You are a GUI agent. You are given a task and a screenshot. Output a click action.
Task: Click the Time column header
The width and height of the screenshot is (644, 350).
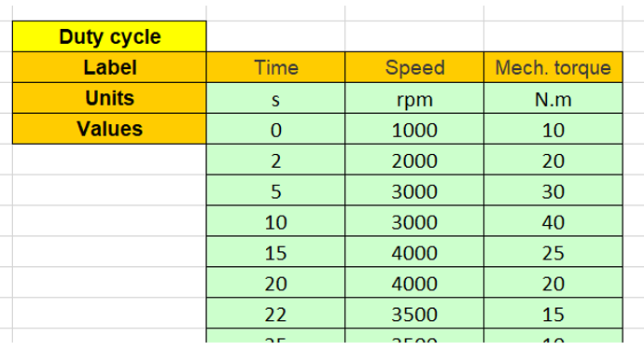coord(275,67)
